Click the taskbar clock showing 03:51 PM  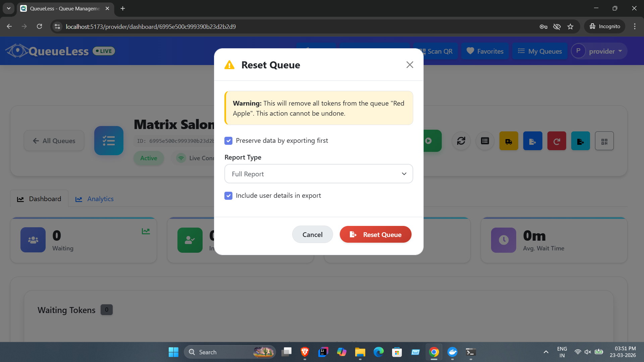(623, 352)
